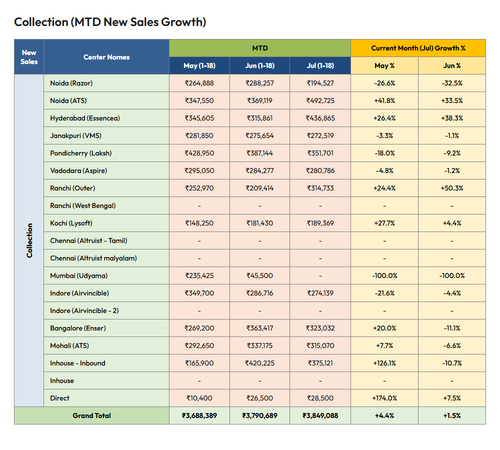Screen dimensions: 500x450
Task: Click 'Current Month (Jul) Growth %' header
Action: tap(418, 48)
